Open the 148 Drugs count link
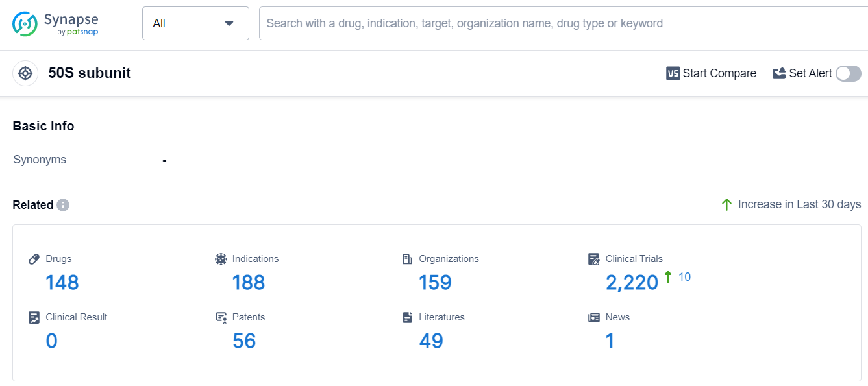Image resolution: width=868 pixels, height=386 pixels. coord(62,283)
